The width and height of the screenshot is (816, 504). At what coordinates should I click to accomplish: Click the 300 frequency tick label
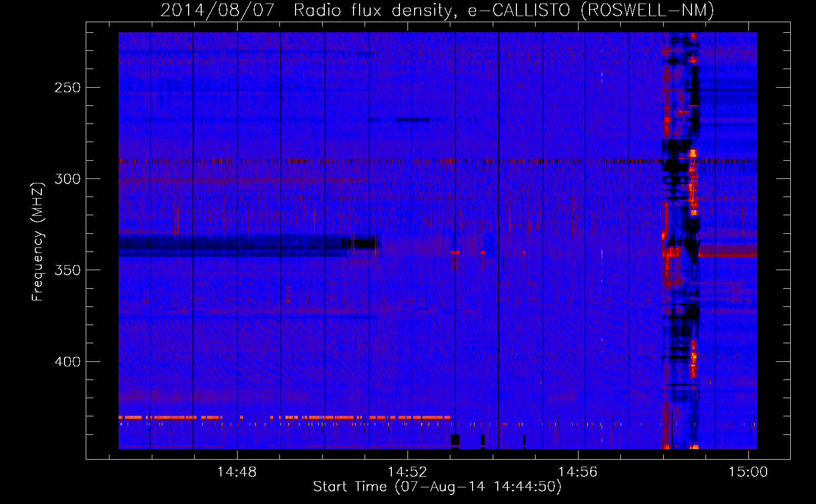point(68,179)
